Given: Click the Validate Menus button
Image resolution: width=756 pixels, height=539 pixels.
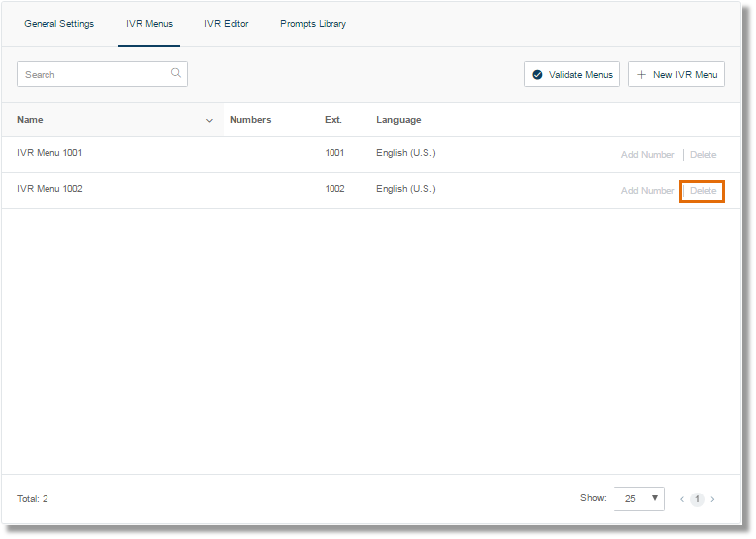Looking at the screenshot, I should pyautogui.click(x=572, y=74).
